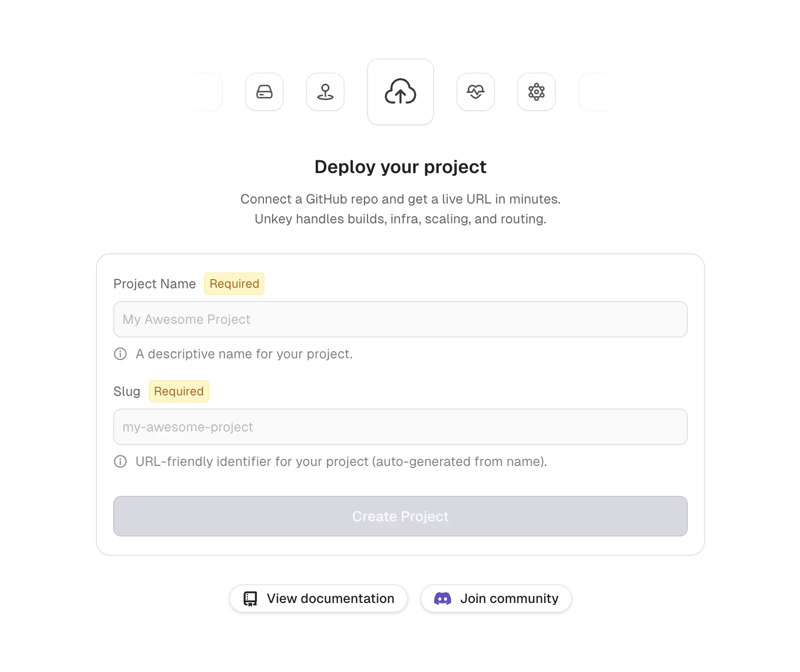
Task: Click the faded rightmost step box
Action: [x=597, y=92]
